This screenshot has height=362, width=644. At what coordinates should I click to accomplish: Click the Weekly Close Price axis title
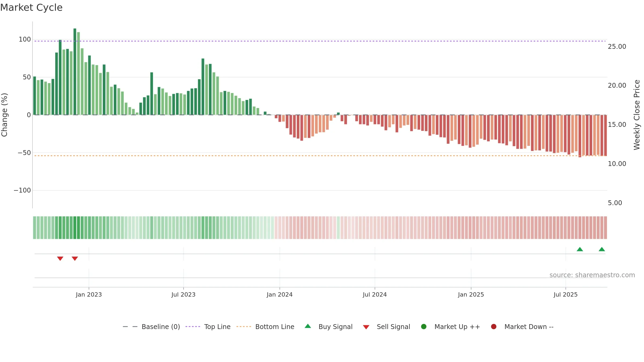(637, 115)
